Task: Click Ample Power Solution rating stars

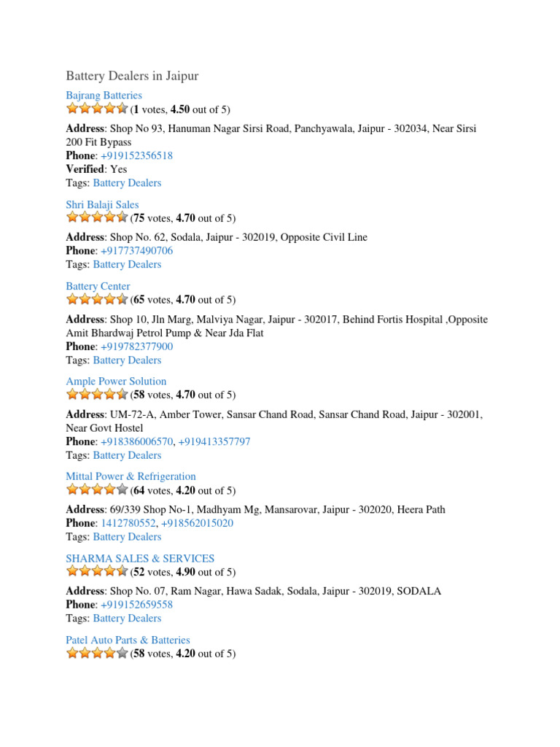Action: tap(97, 395)
